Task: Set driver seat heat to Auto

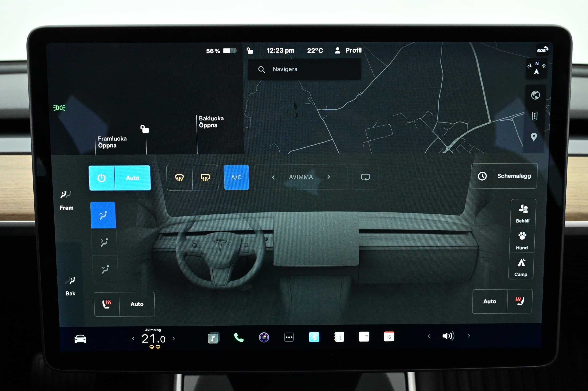Action: (137, 304)
